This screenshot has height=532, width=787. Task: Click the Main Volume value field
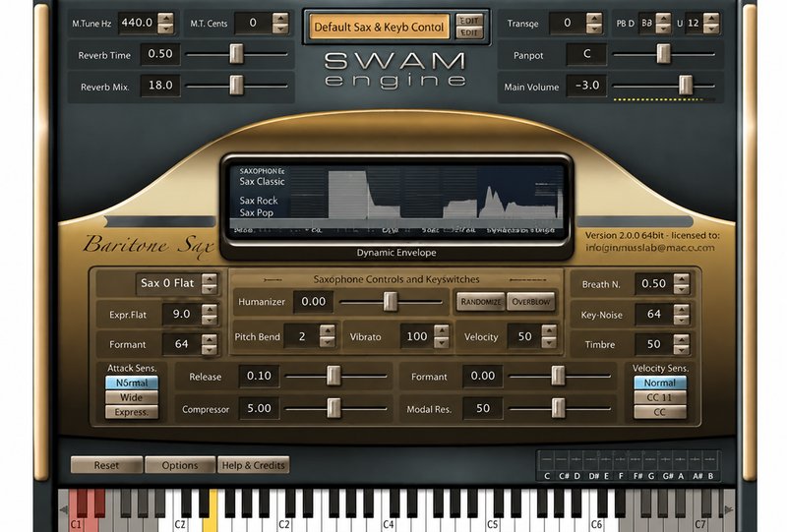[586, 86]
